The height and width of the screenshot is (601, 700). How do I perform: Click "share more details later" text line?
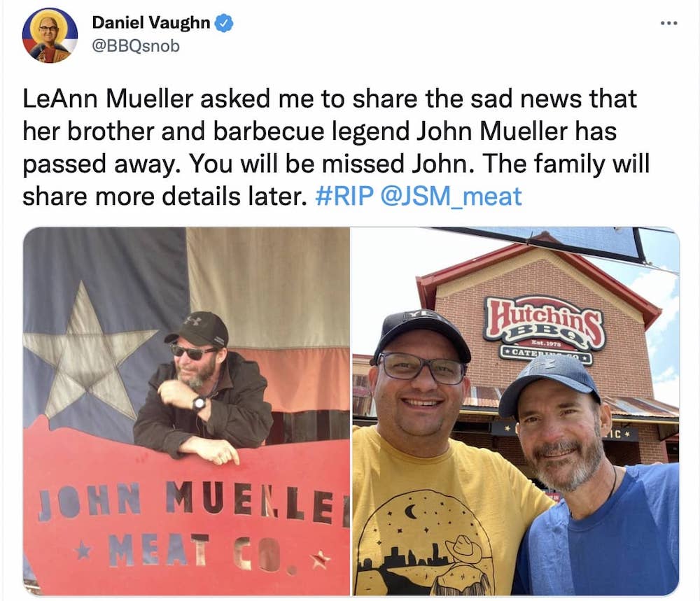[164, 197]
